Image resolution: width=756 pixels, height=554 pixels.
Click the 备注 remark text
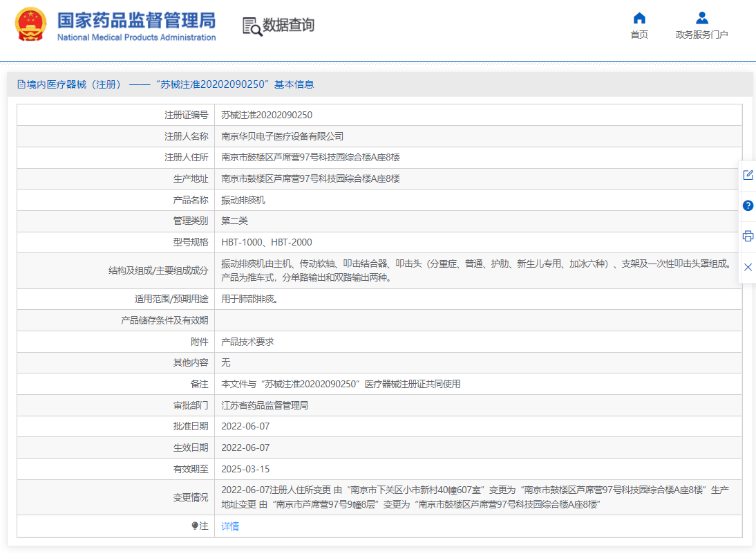(x=341, y=384)
